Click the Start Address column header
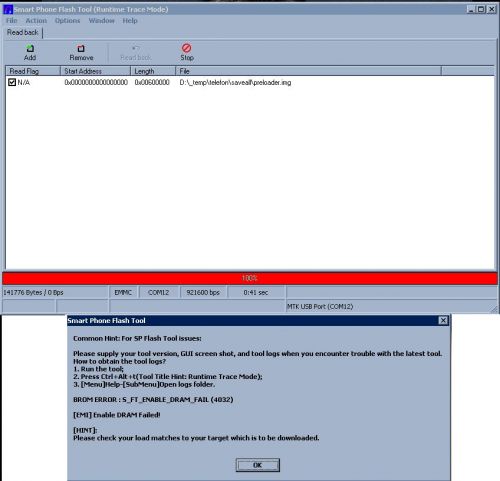Image resolution: width=500 pixels, height=481 pixels. [95, 71]
